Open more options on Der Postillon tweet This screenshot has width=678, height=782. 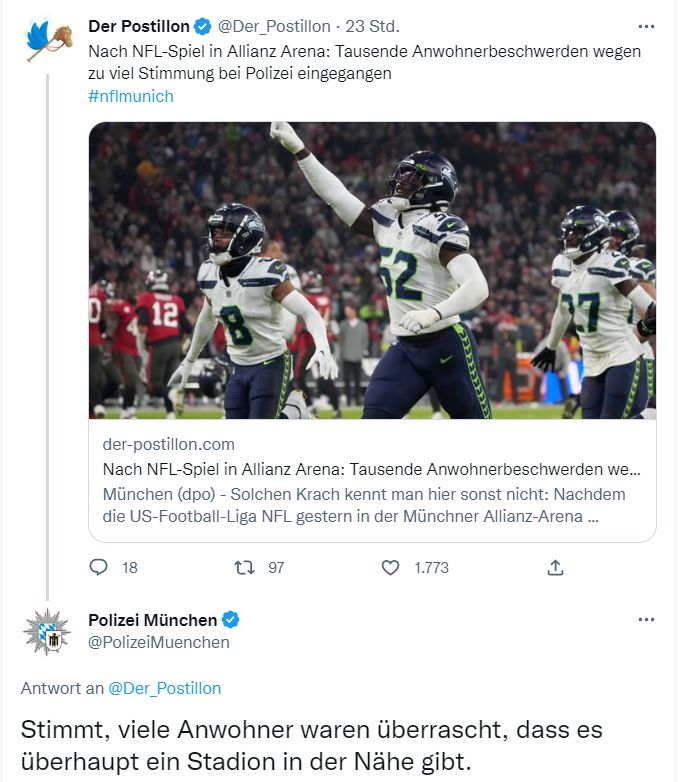(x=646, y=25)
